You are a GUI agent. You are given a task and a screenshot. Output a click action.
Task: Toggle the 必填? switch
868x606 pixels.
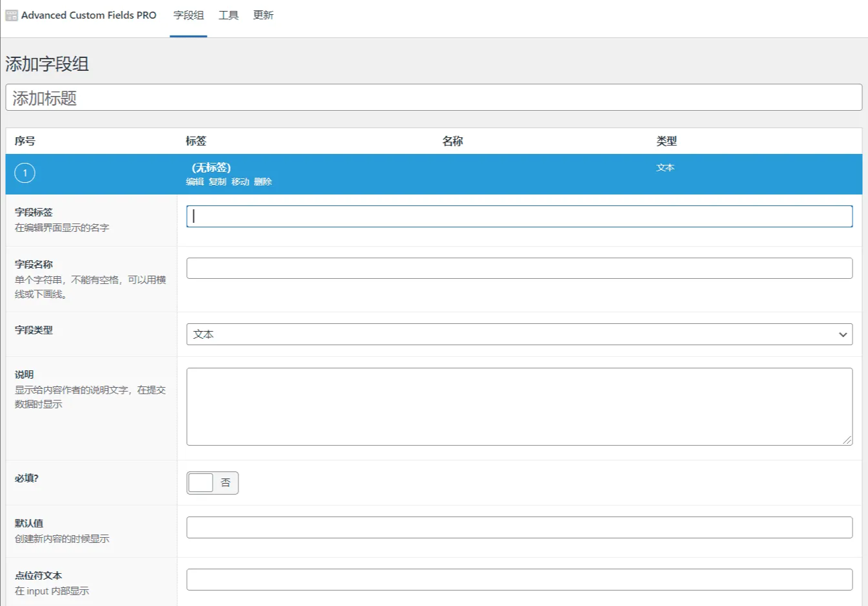(213, 483)
